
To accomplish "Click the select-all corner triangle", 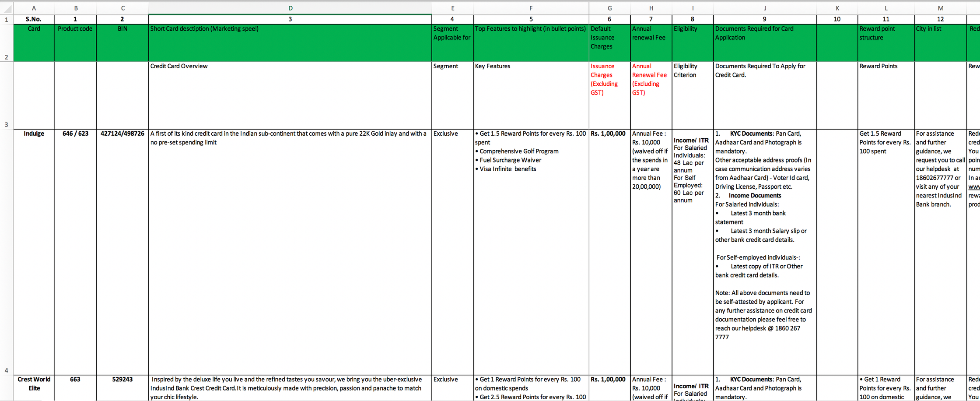I will click(7, 8).
